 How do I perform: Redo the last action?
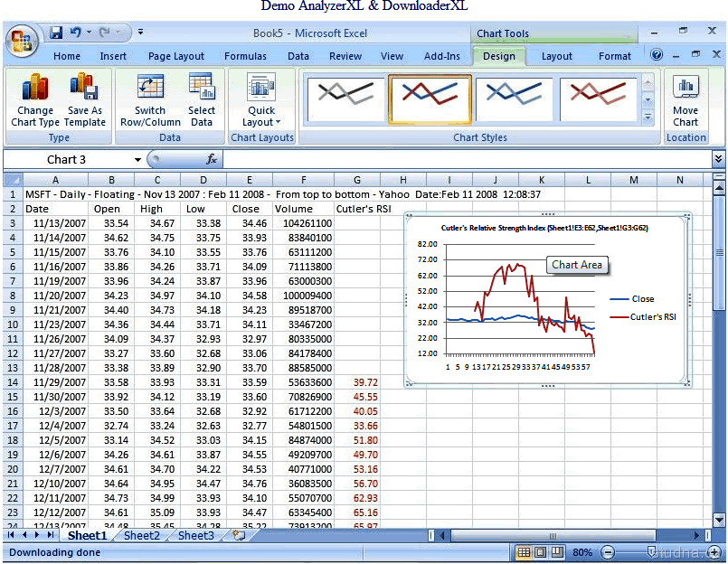(x=105, y=33)
